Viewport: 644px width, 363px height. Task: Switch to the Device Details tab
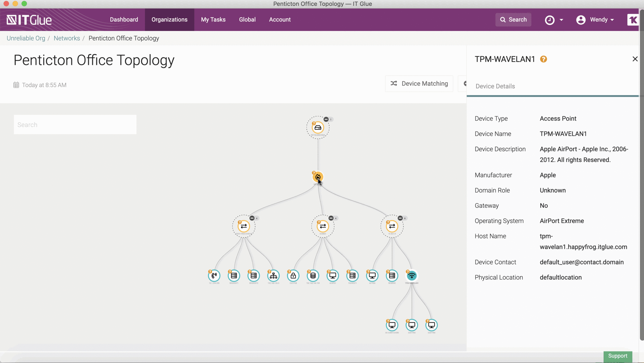point(495,86)
